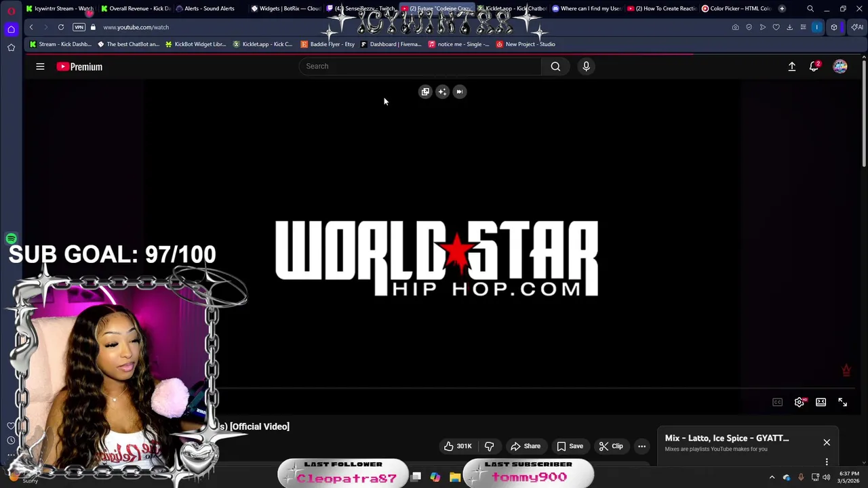
Task: Switch to the How To Create Reaction tab
Action: click(x=662, y=8)
